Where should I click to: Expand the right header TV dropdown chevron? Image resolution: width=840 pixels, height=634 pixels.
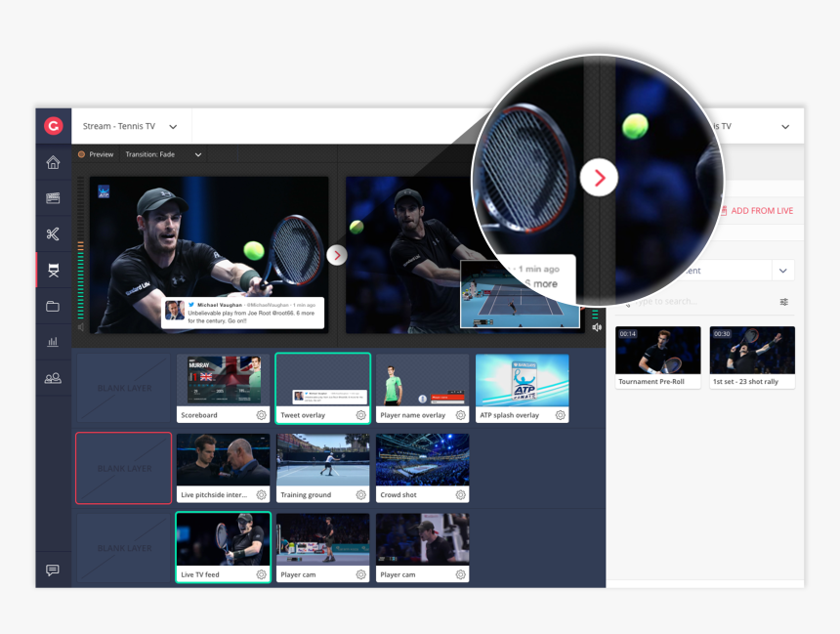pyautogui.click(x=785, y=127)
